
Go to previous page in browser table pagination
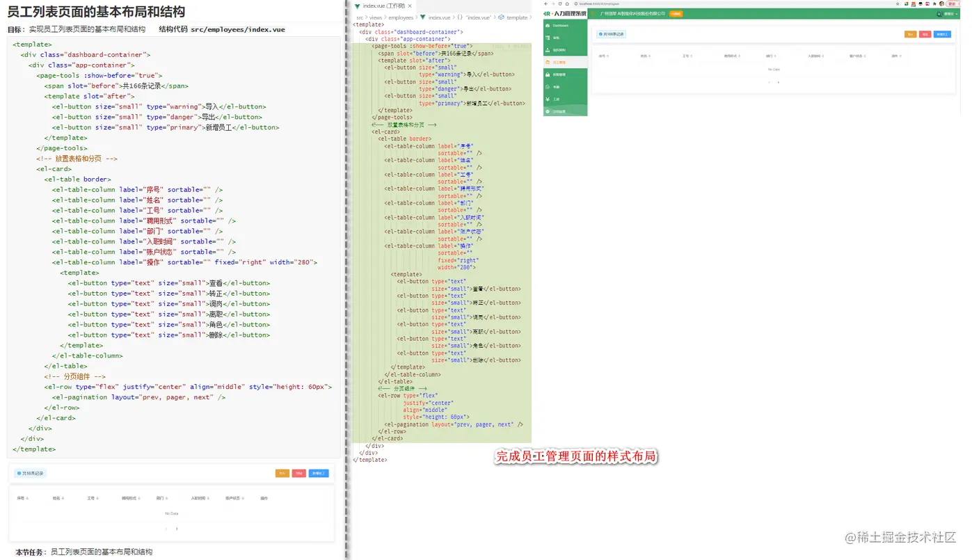pos(769,82)
